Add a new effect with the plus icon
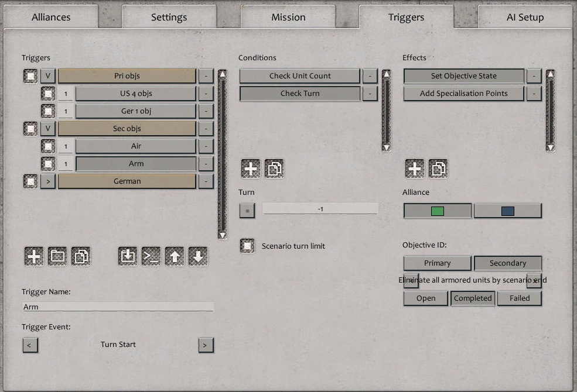Viewport: 577px width, 392px height. (x=415, y=169)
